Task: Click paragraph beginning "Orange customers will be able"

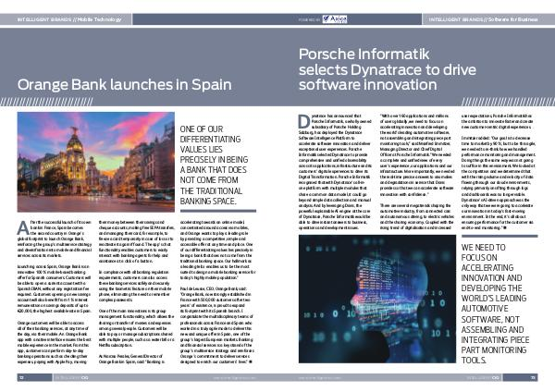Action: click(55, 342)
